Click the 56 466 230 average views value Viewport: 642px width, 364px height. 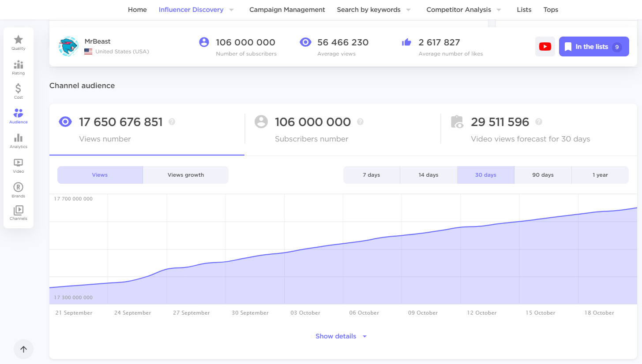point(343,42)
